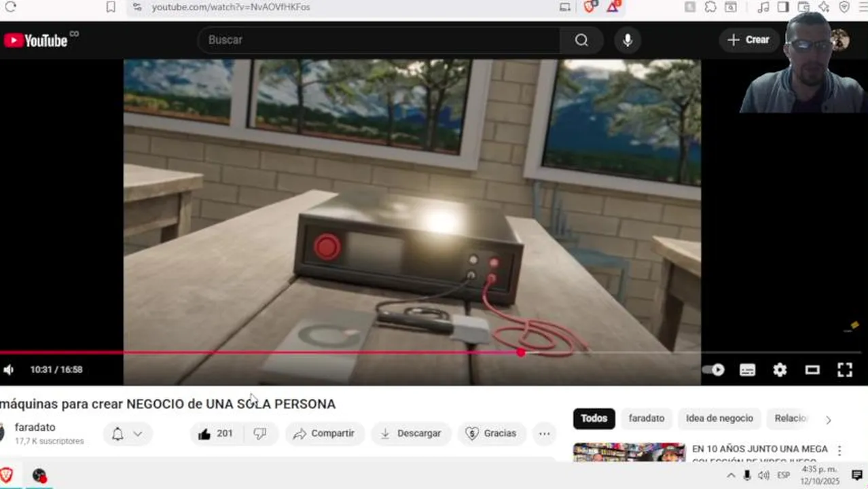Open the recording app taskbar icon
This screenshot has width=868, height=489.
39,475
